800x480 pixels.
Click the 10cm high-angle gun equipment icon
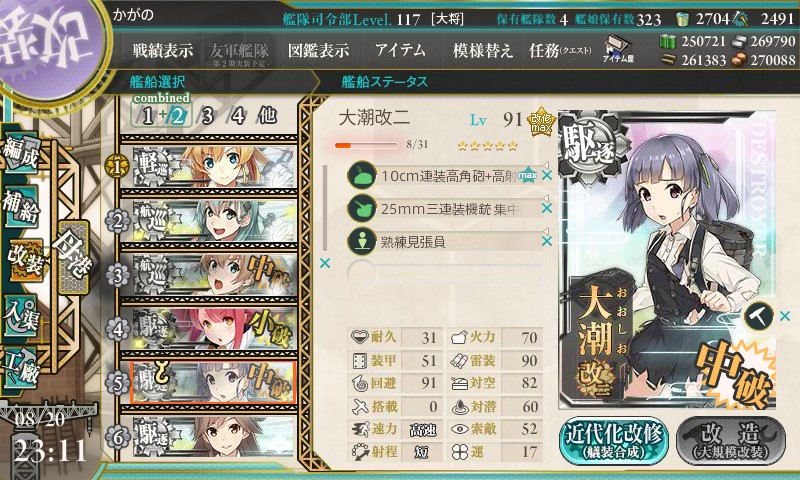pos(361,175)
